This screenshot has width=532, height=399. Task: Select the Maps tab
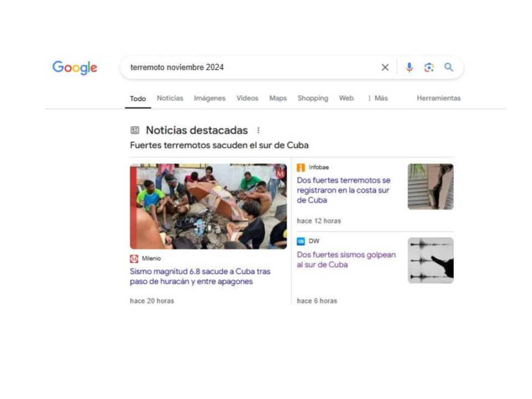(x=278, y=98)
